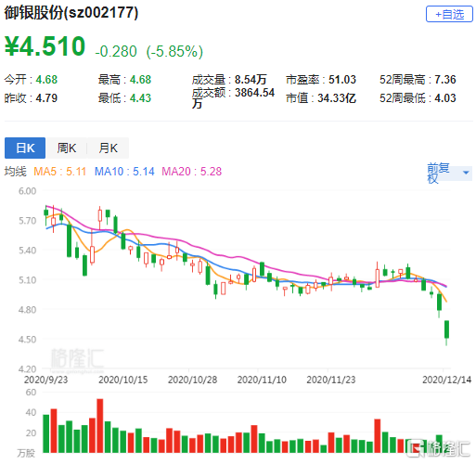The width and height of the screenshot is (476, 464).
Task: Click the 最高 value 4.68
Action: click(140, 80)
